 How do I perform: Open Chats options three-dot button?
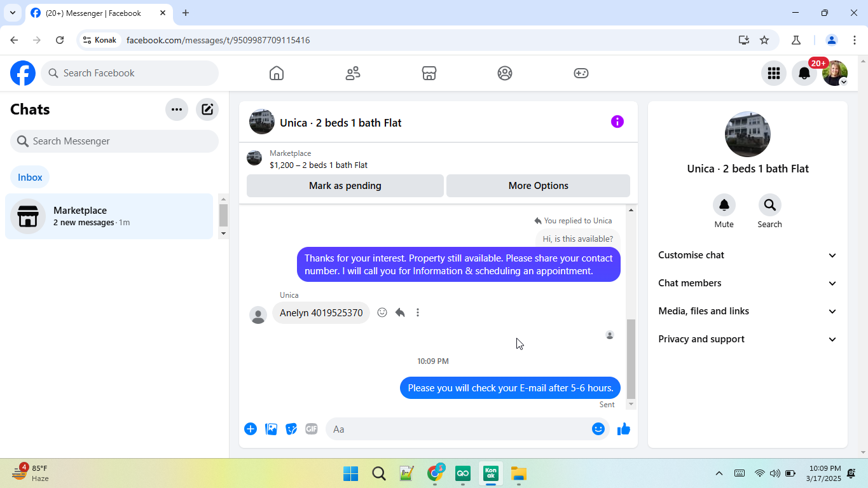pyautogui.click(x=177, y=109)
